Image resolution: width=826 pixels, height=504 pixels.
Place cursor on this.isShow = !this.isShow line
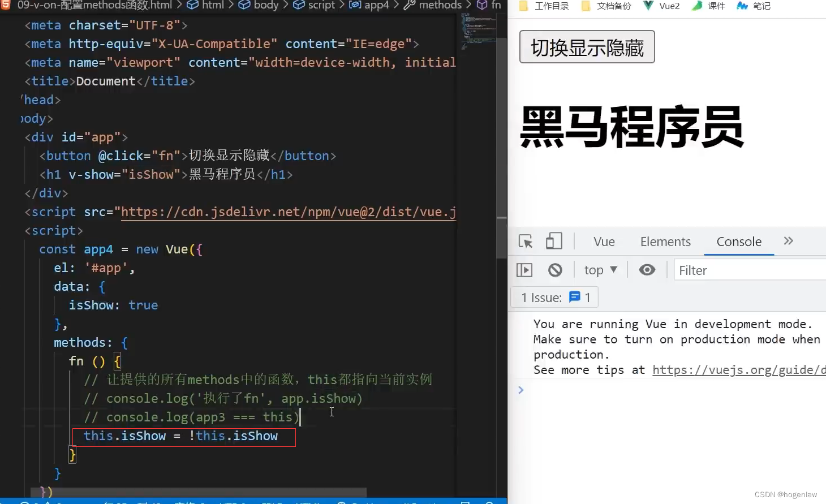click(x=181, y=436)
